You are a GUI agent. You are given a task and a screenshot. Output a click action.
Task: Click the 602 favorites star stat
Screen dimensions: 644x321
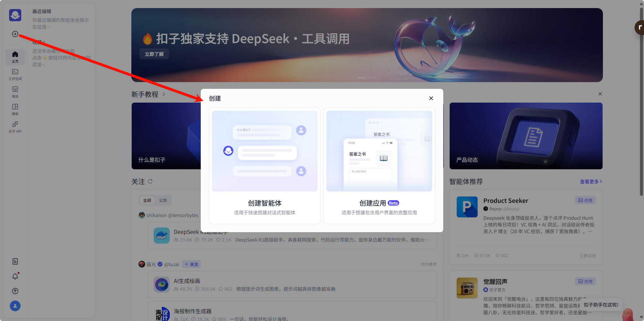point(502,256)
